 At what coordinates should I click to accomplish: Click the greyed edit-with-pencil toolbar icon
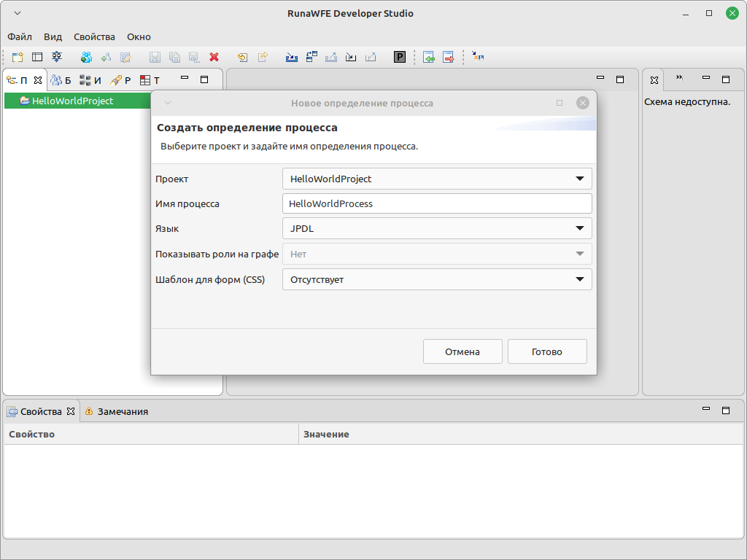(125, 57)
